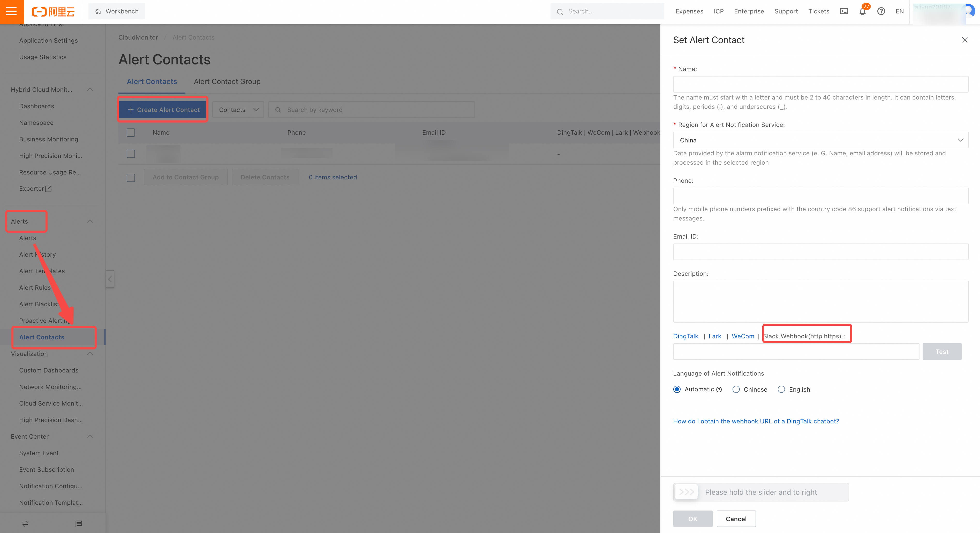
Task: Click the verification slider handle
Action: [x=686, y=492]
